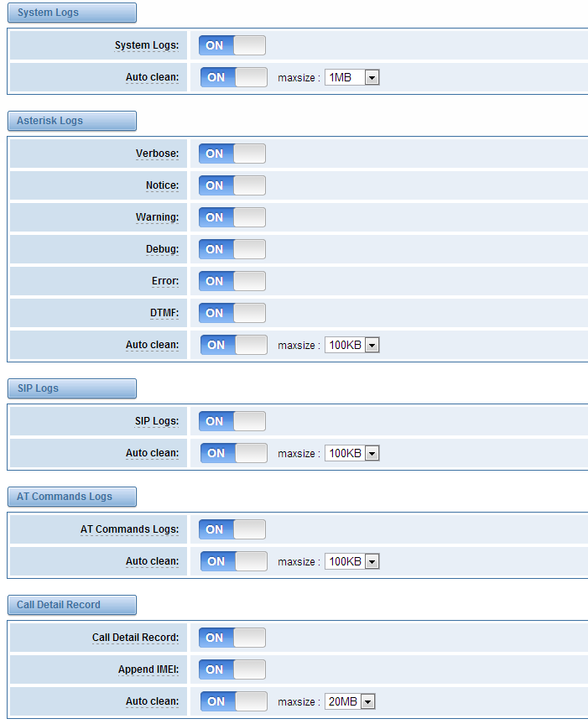This screenshot has height=724, width=588.
Task: Click the 'SIP Logs:' field label
Action: [x=157, y=421]
